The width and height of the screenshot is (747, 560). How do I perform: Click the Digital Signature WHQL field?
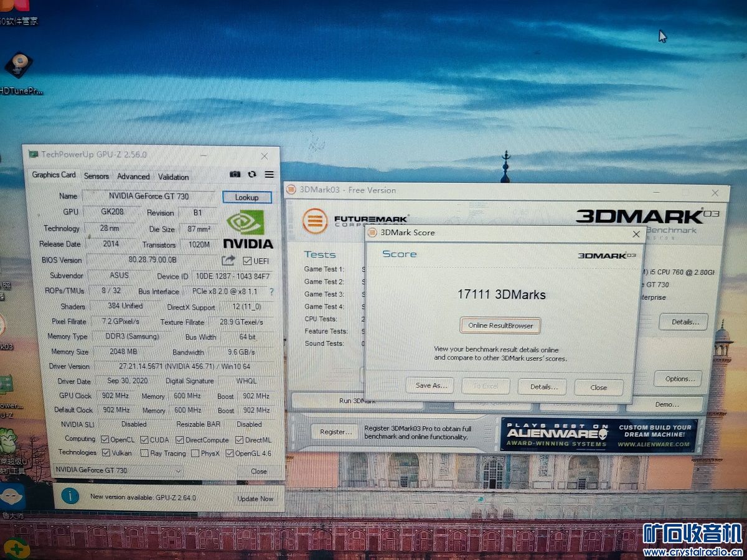click(245, 381)
